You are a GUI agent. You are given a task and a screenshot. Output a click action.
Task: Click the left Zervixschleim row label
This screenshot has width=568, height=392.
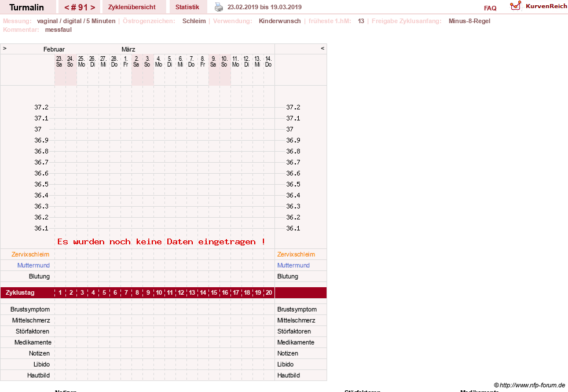point(31,254)
